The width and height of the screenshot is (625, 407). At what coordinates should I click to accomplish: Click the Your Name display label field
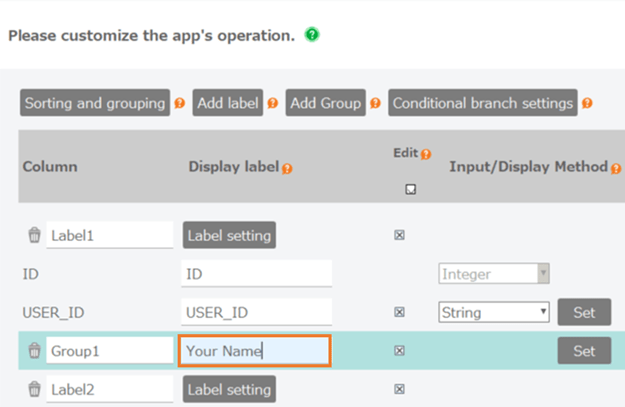point(254,351)
